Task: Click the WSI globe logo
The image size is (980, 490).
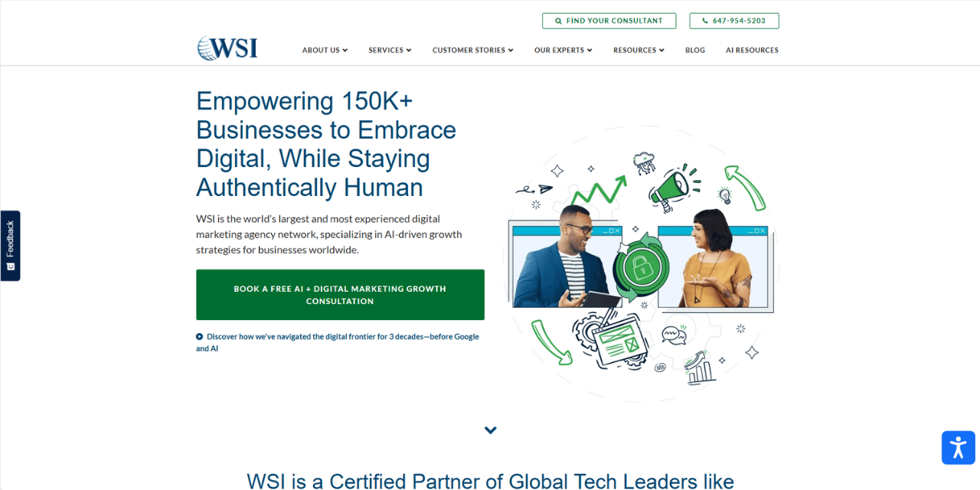Action: pyautogui.click(x=227, y=48)
